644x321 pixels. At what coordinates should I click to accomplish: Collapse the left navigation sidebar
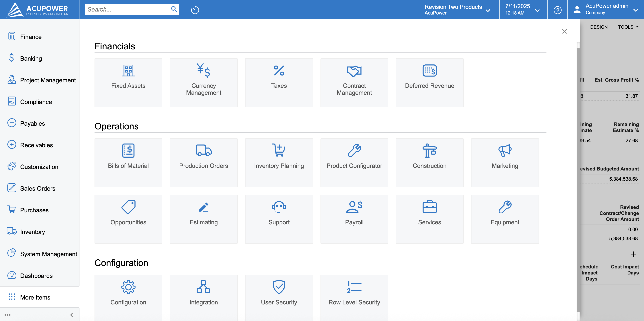72,315
